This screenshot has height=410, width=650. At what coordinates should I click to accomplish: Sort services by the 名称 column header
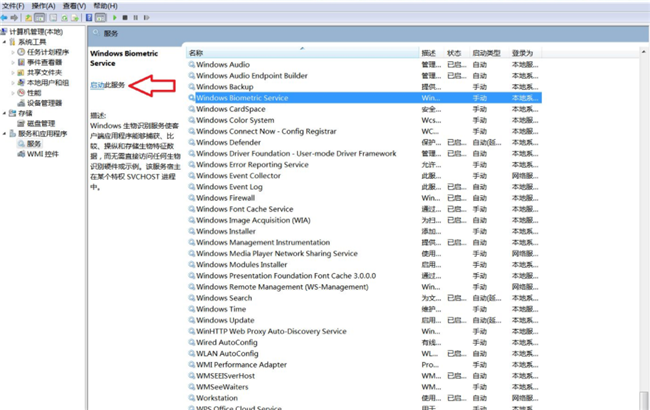click(x=196, y=52)
